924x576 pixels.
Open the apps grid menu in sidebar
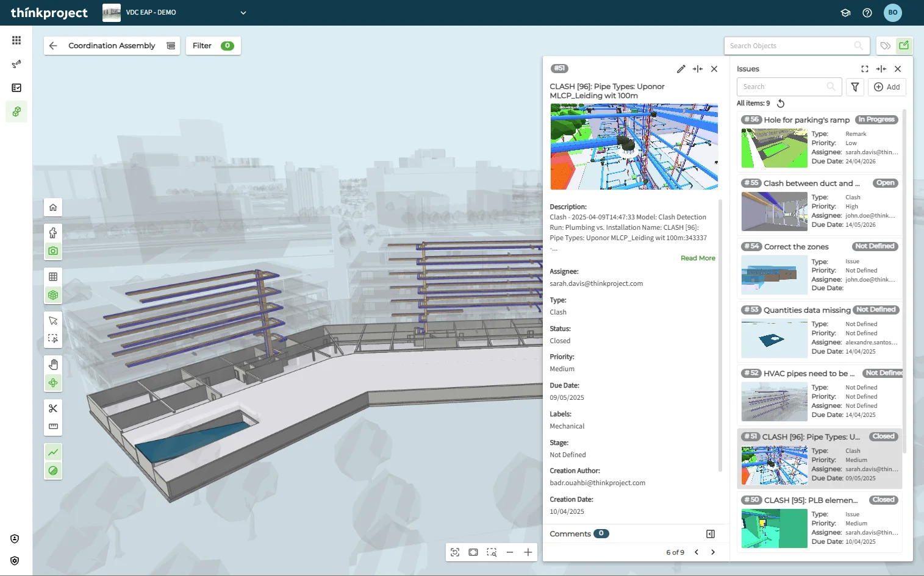tap(16, 40)
